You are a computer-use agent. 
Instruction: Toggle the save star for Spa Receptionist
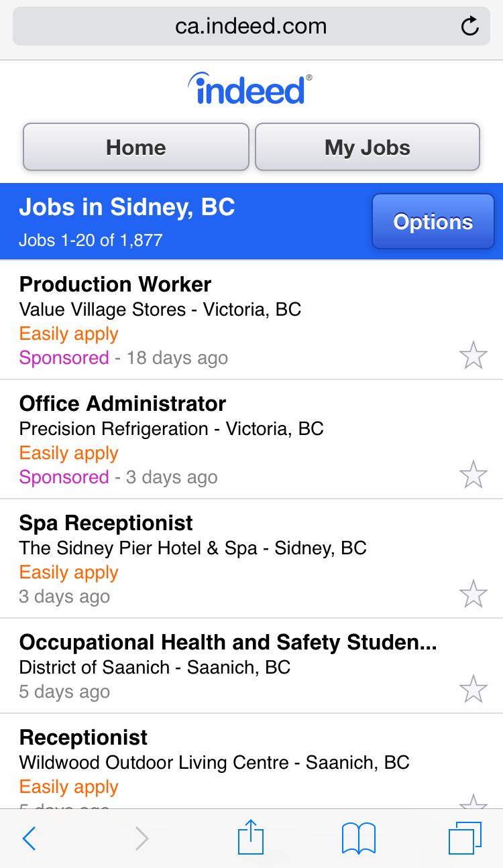[473, 594]
